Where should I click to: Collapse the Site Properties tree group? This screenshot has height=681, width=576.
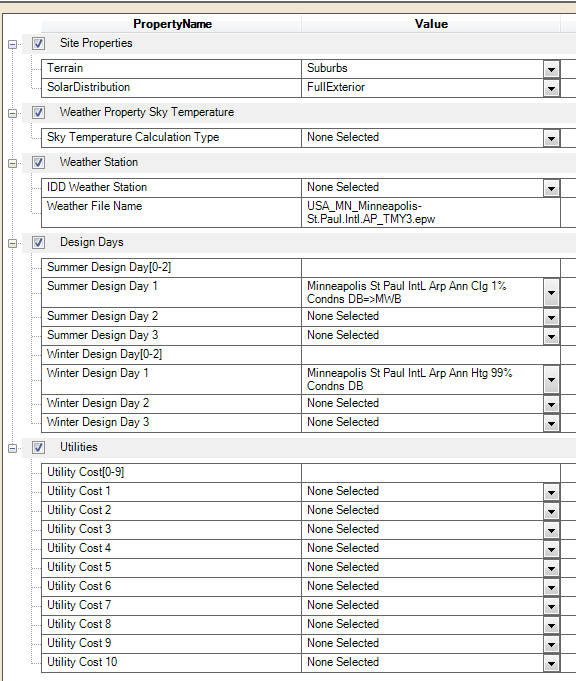[x=13, y=44]
